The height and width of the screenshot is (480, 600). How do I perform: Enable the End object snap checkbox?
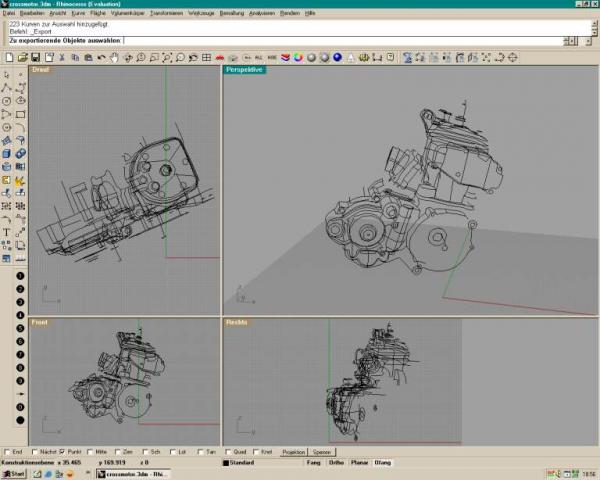click(7, 452)
